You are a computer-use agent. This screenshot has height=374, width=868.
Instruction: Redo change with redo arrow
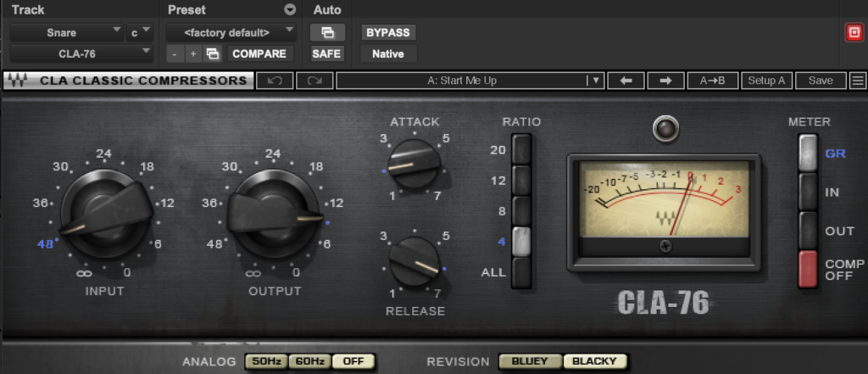click(x=314, y=81)
